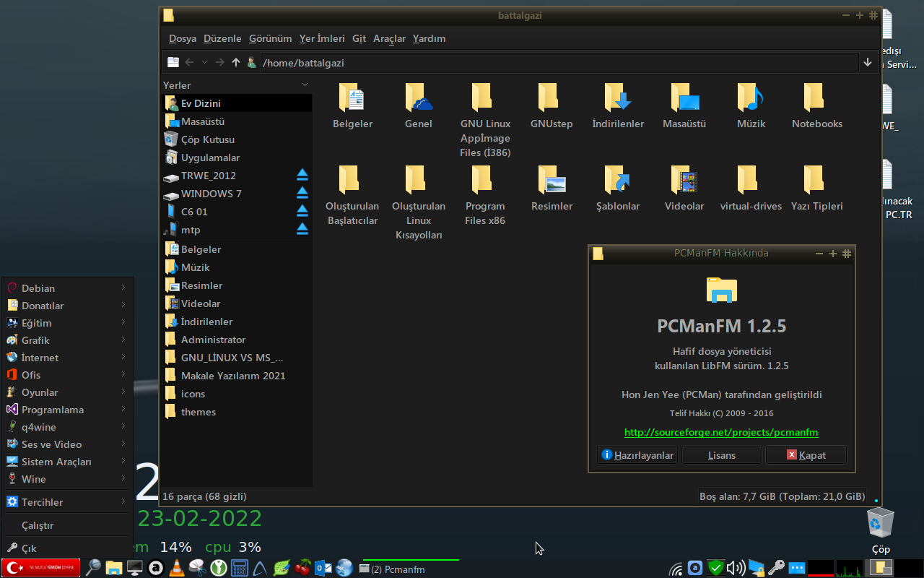Open the Araçlar menu
Image resolution: width=924 pixels, height=578 pixels.
[x=389, y=38]
